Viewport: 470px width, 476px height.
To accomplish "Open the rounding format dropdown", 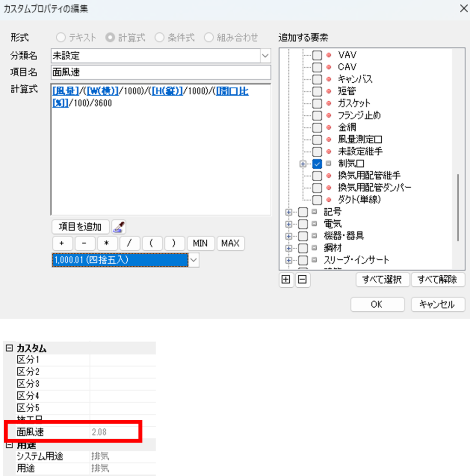I will (194, 260).
